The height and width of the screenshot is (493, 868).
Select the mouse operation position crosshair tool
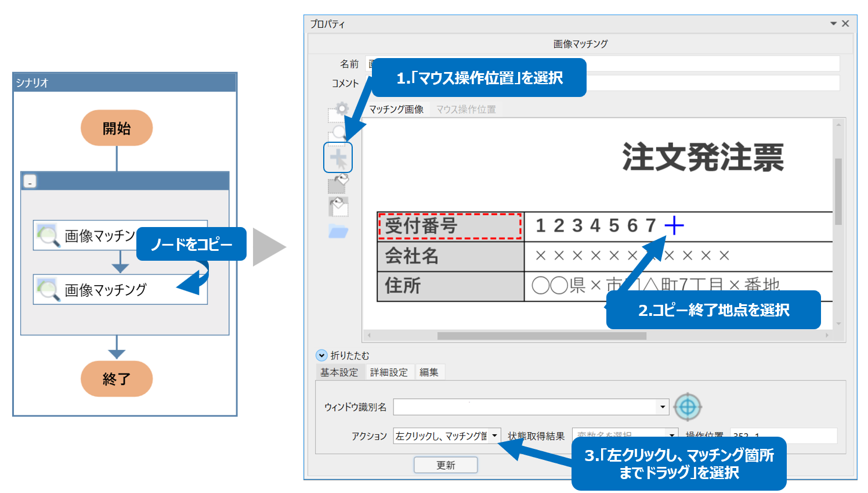pyautogui.click(x=338, y=158)
